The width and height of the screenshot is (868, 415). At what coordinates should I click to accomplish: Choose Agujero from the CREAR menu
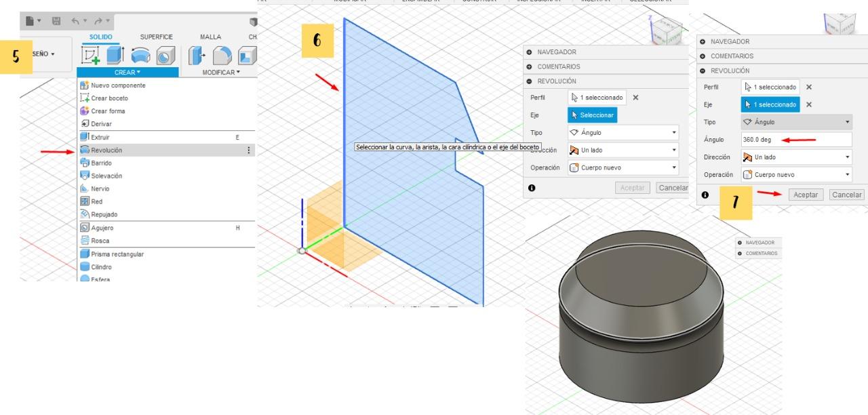pos(166,228)
